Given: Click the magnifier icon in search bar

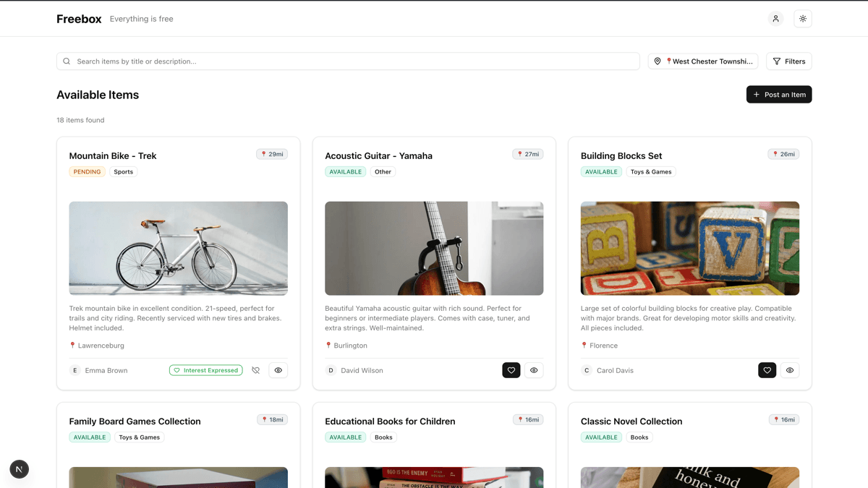Looking at the screenshot, I should 67,61.
